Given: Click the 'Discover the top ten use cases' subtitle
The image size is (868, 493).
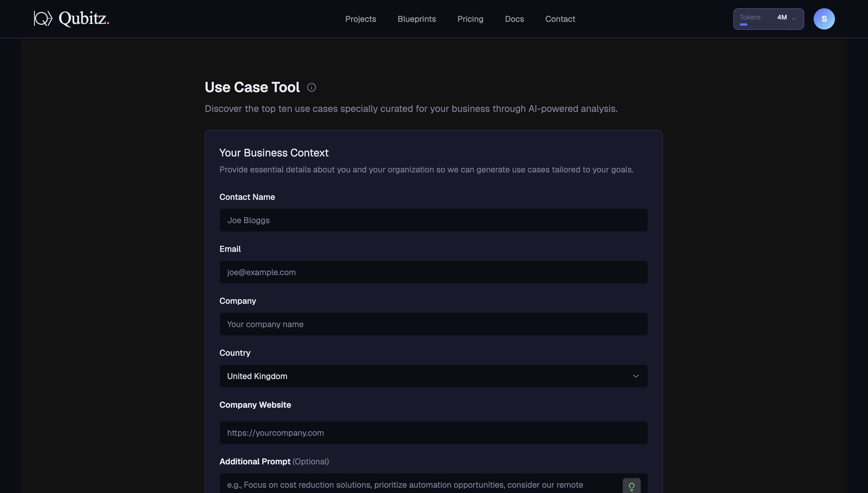Looking at the screenshot, I should pyautogui.click(x=411, y=109).
